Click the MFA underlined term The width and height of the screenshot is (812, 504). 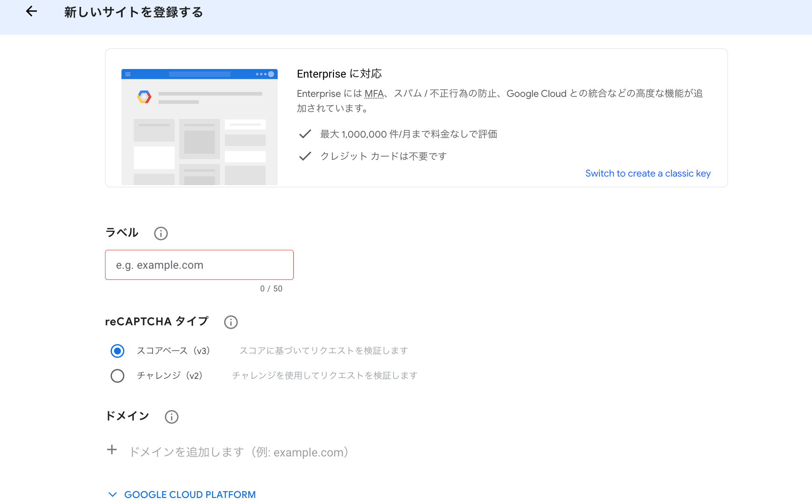[374, 93]
